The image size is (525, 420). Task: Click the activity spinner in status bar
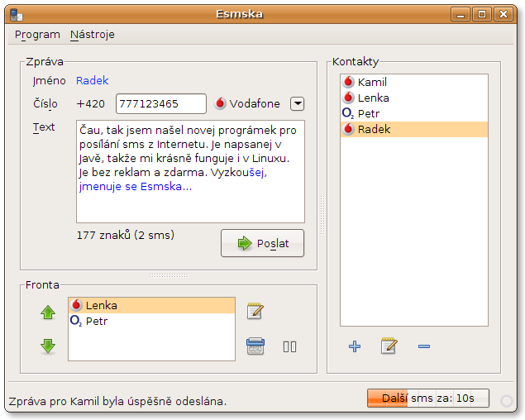[x=507, y=401]
